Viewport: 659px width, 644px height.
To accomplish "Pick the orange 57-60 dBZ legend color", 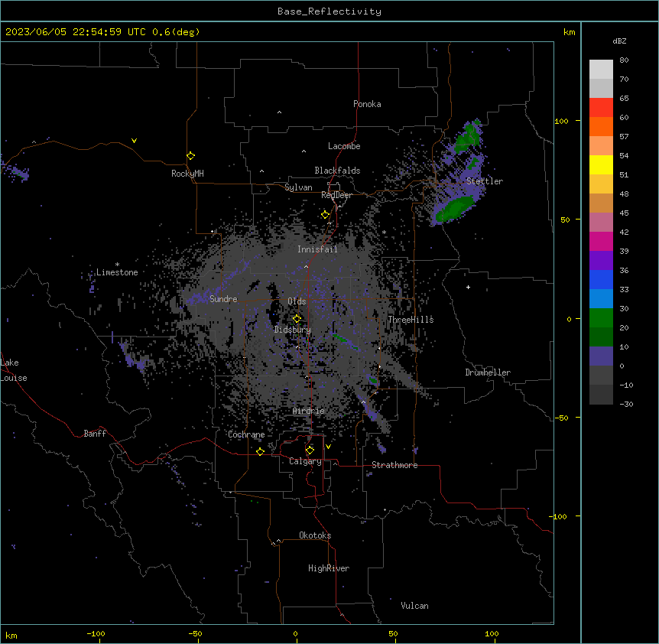I will pyautogui.click(x=601, y=127).
